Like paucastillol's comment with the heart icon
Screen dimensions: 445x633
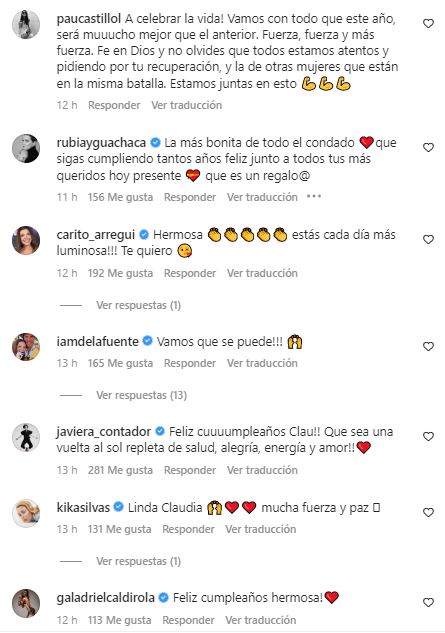tap(428, 24)
